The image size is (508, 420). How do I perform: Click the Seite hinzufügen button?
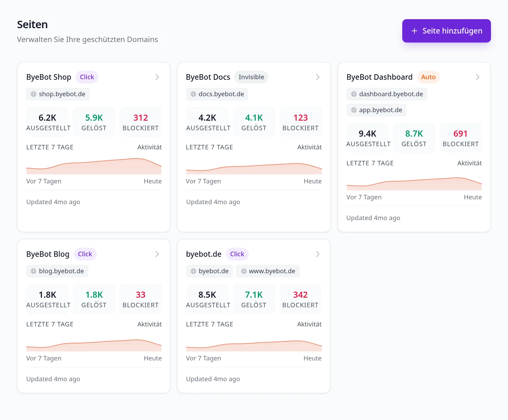[446, 31]
